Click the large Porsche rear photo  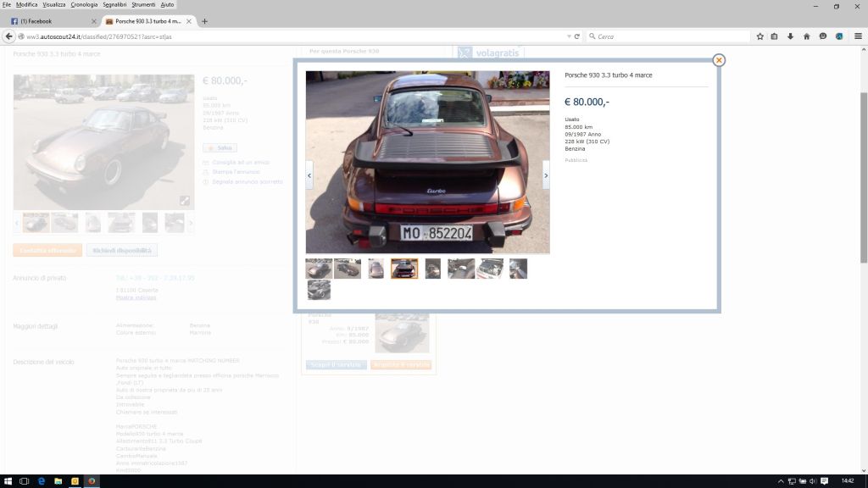point(428,162)
